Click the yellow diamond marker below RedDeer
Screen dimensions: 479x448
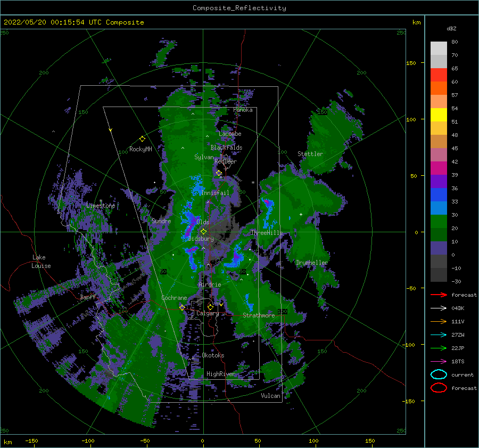219,173
